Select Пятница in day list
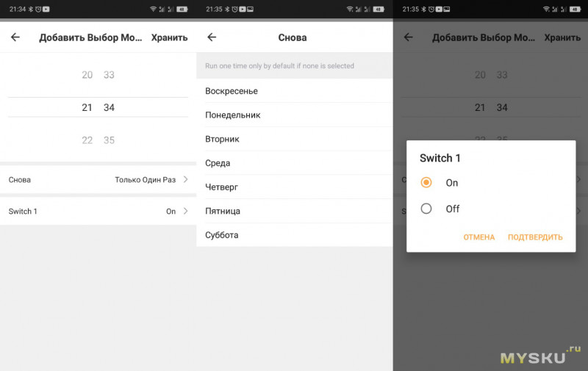The image size is (588, 371). coord(295,211)
